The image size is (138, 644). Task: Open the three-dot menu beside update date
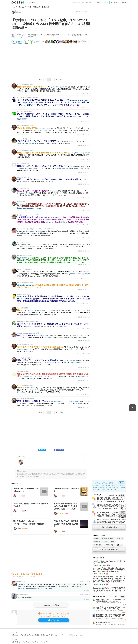click(x=89, y=12)
